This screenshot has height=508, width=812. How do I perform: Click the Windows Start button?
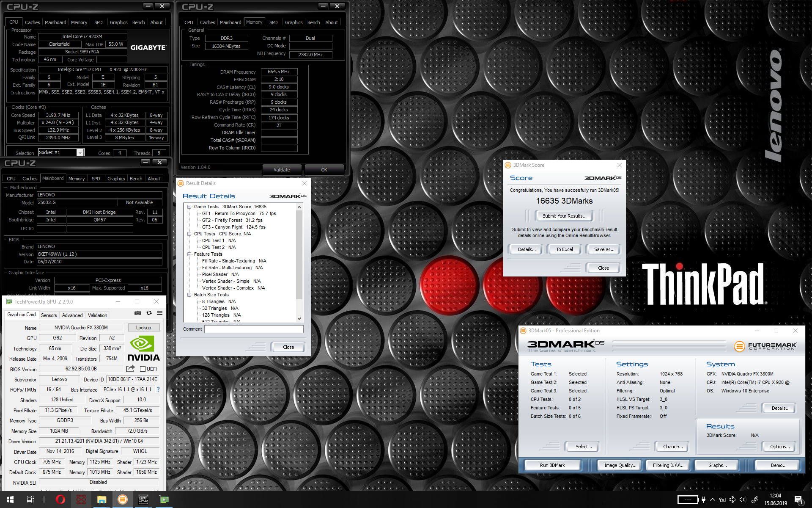click(10, 500)
